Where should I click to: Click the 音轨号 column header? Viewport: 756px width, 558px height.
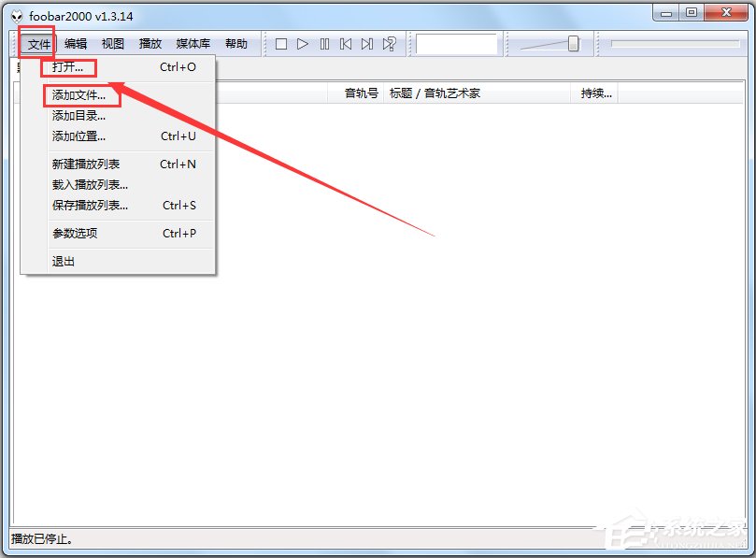coord(356,93)
